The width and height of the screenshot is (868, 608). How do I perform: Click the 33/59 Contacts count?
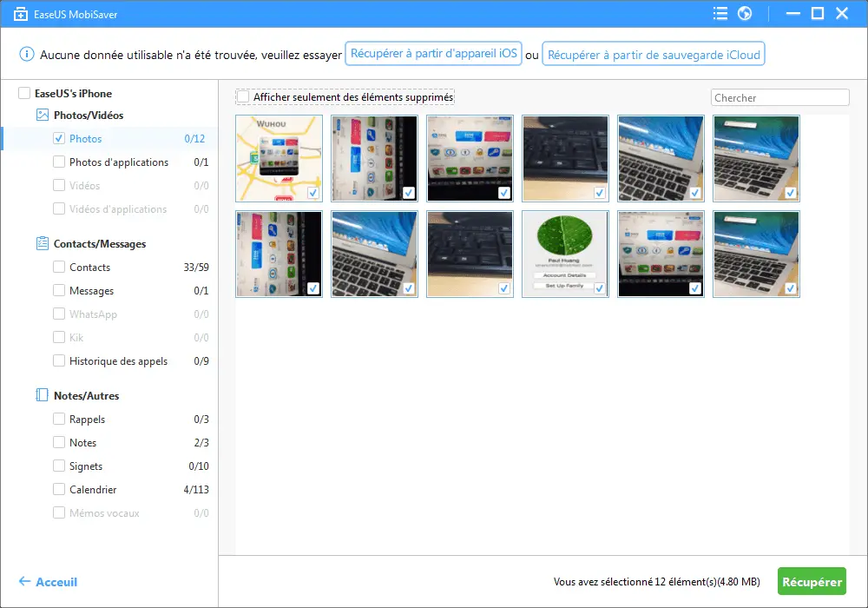(x=196, y=267)
